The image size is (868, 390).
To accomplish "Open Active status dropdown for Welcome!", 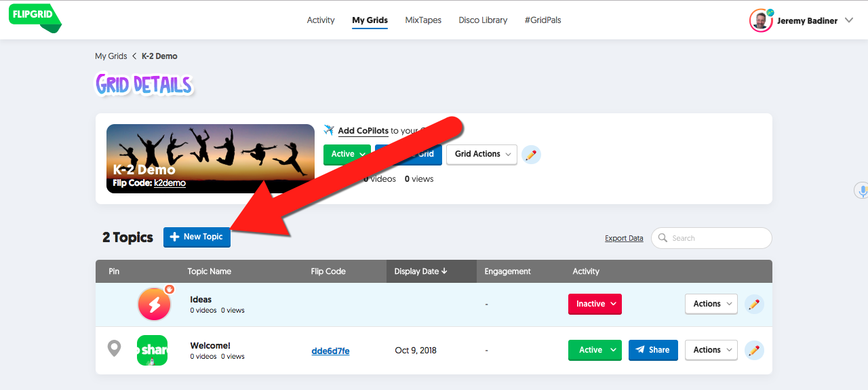I will point(595,350).
